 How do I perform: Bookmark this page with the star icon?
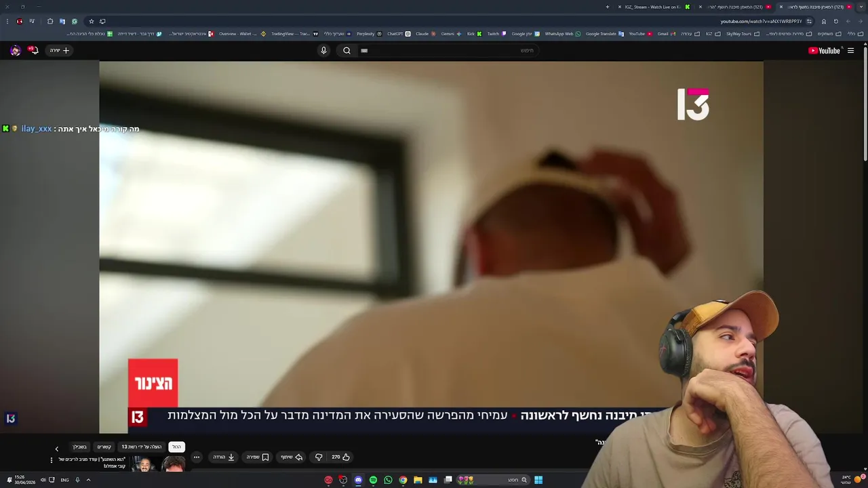[92, 21]
